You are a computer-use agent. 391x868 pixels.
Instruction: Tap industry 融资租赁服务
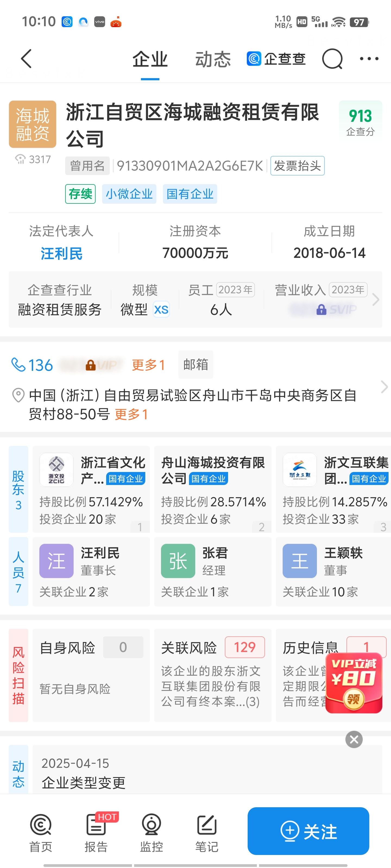point(59,309)
